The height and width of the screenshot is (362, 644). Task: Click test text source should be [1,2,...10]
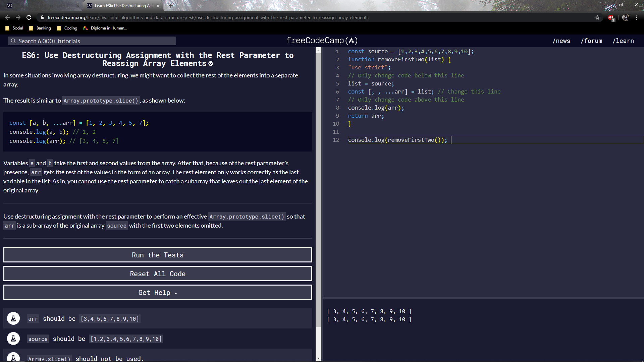click(x=95, y=339)
